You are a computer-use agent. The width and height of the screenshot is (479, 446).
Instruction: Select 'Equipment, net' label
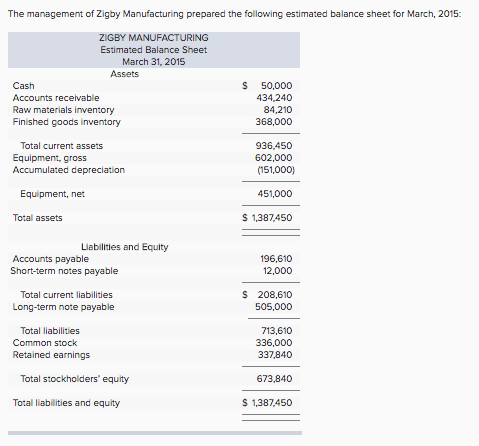pos(52,194)
